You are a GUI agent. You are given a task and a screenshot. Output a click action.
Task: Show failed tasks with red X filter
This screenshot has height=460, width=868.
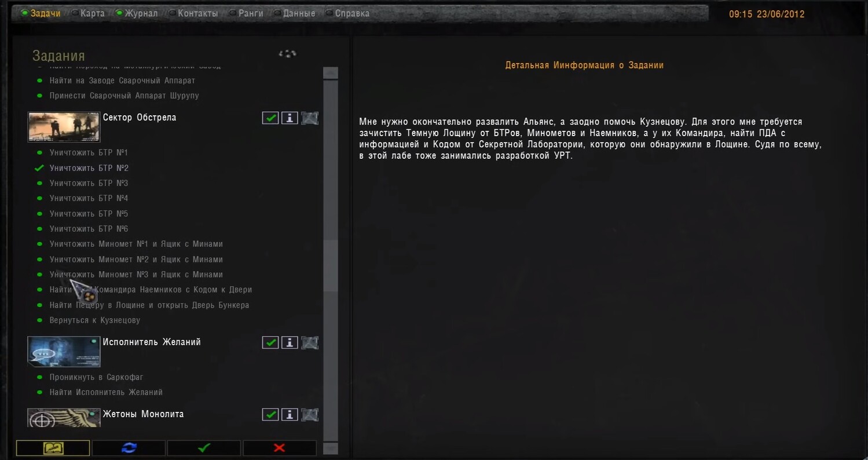click(x=279, y=448)
